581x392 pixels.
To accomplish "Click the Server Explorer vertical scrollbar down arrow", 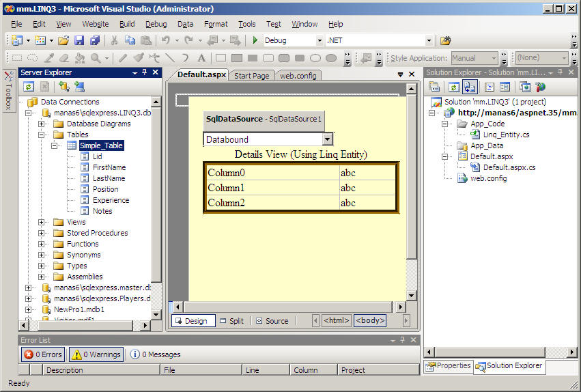I will tap(156, 315).
